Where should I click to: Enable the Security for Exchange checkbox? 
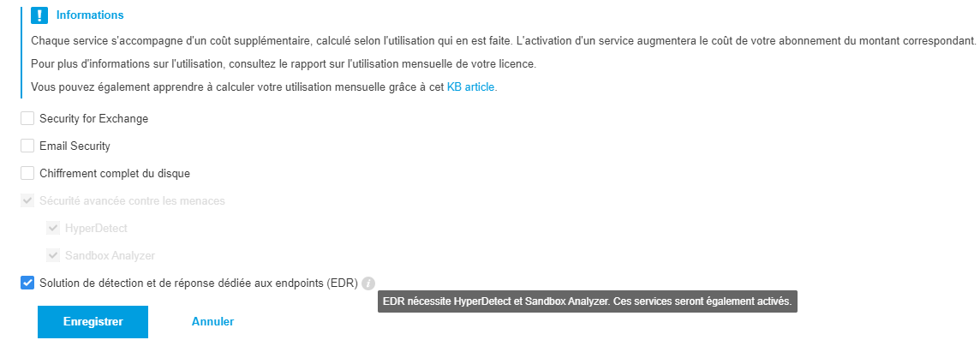(27, 118)
